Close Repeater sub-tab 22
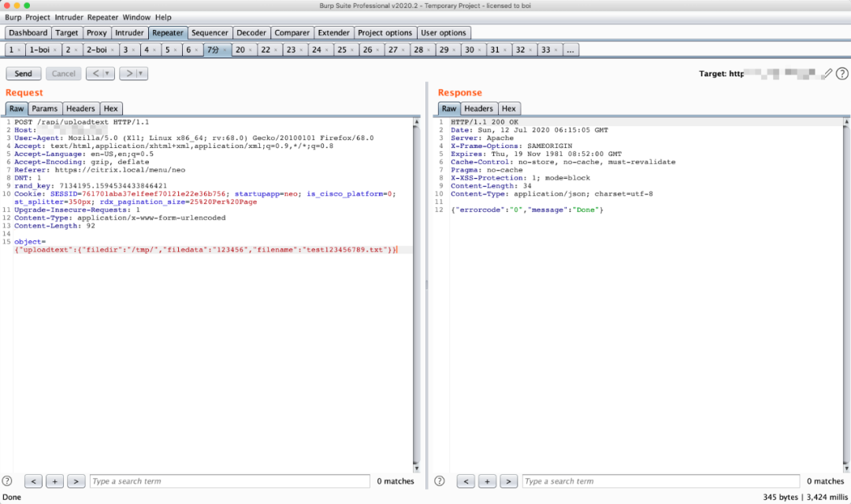 [x=276, y=50]
